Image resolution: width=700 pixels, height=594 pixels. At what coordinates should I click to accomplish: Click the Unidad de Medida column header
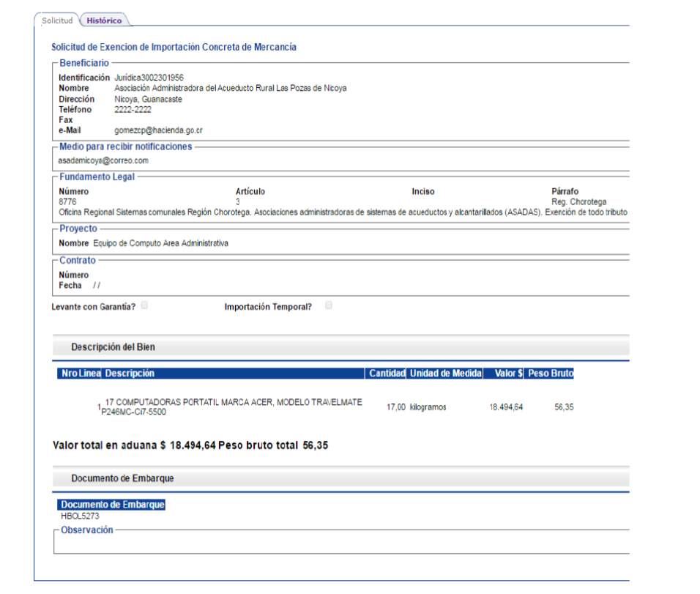tap(445, 374)
